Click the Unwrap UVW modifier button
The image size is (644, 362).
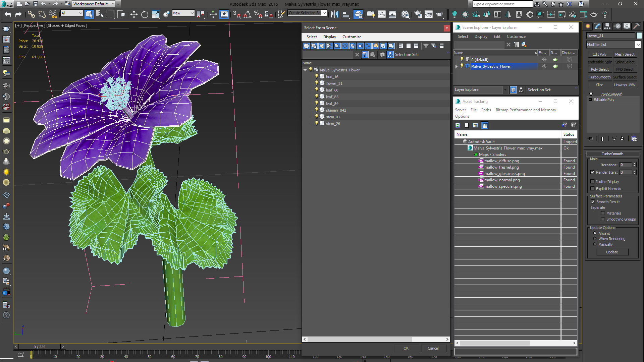click(x=625, y=85)
